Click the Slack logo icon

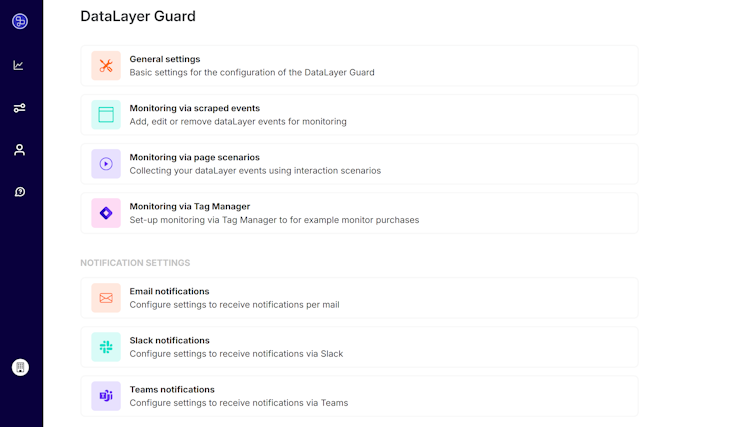tap(106, 347)
